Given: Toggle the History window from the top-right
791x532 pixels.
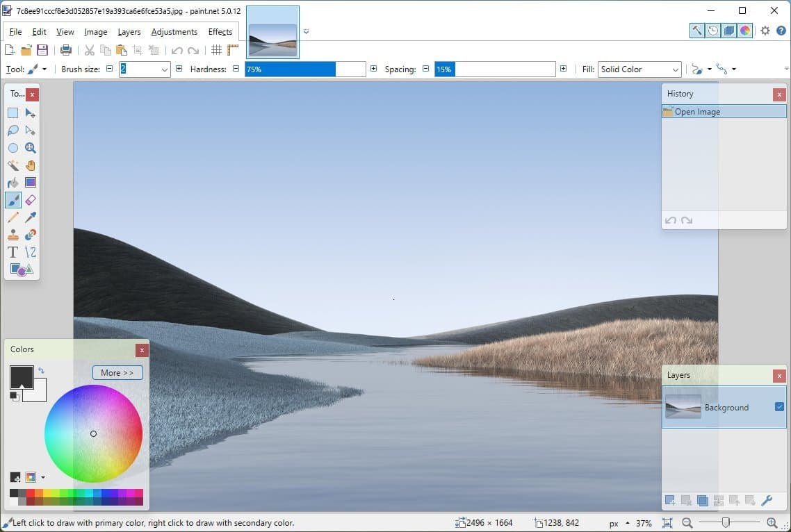Looking at the screenshot, I should (x=713, y=31).
